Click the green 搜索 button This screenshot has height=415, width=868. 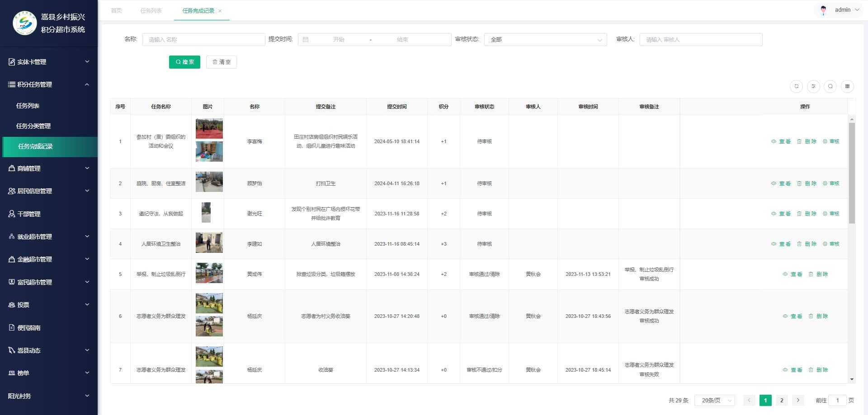tap(184, 62)
